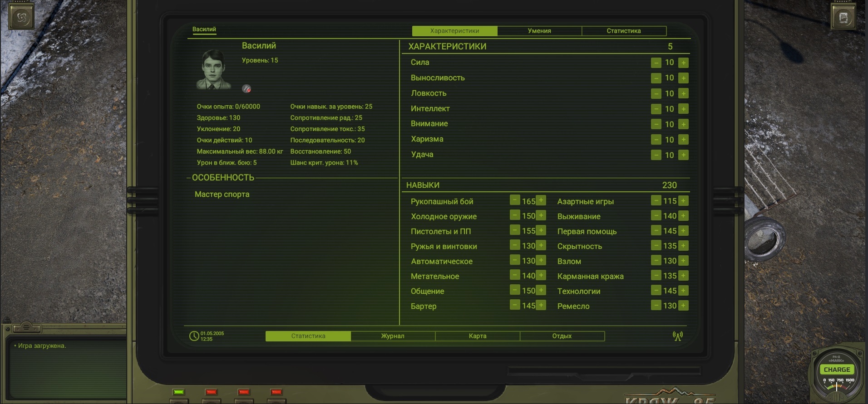Increase Удача stat
The height and width of the screenshot is (404, 868).
[x=683, y=155]
